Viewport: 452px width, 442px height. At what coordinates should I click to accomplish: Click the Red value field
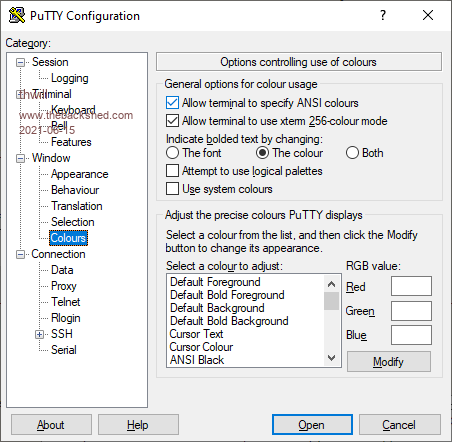411,286
